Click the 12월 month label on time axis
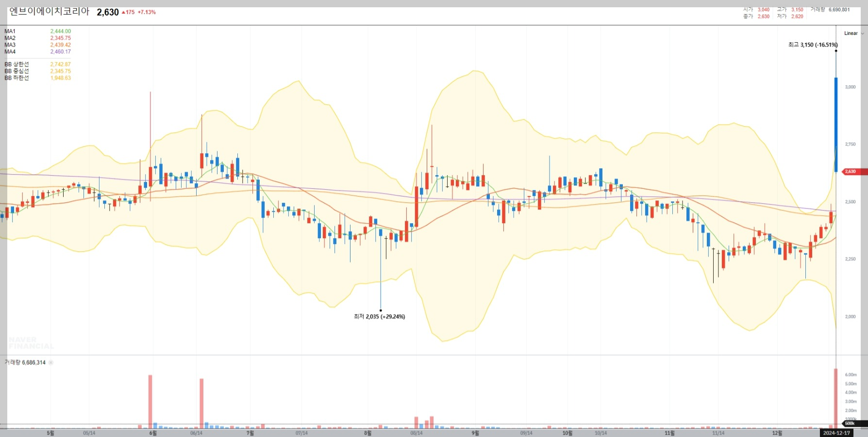Image resolution: width=868 pixels, height=437 pixels. pyautogui.click(x=777, y=433)
